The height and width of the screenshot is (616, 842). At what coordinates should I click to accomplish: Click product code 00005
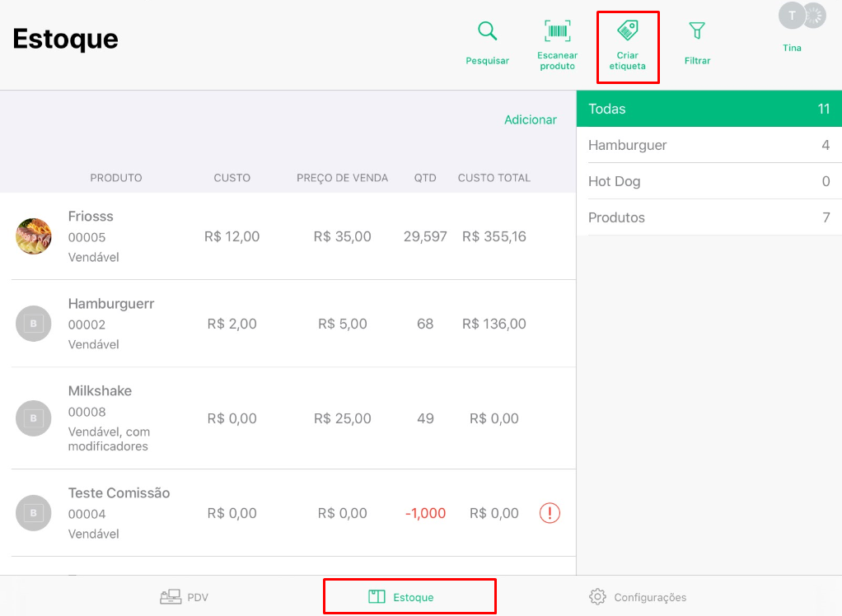click(87, 237)
